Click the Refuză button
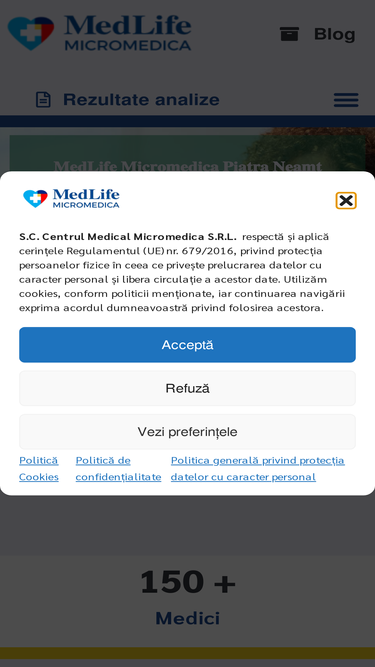The height and width of the screenshot is (667, 375). pos(187,388)
